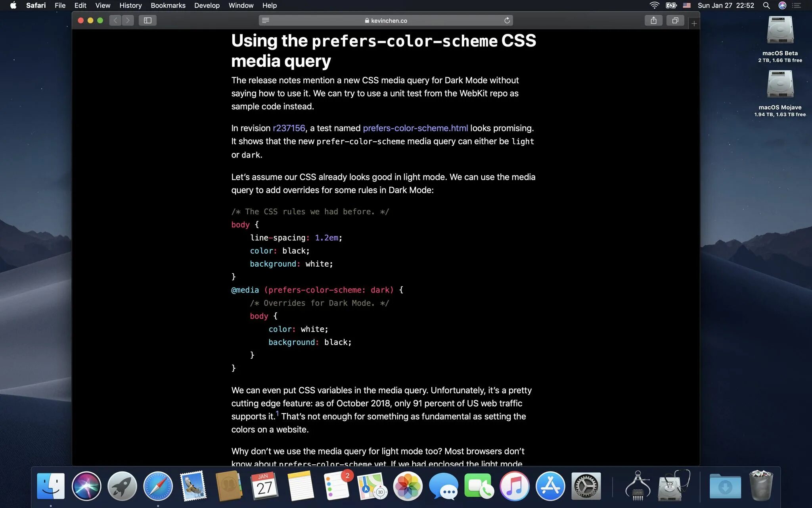Open the Notes icon in Dock
Screen dimensions: 812x508
pyautogui.click(x=301, y=486)
